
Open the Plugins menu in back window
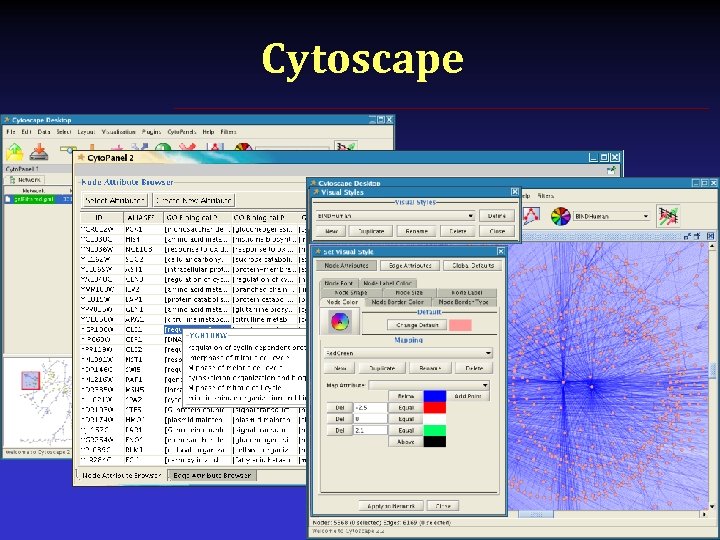coord(151,132)
